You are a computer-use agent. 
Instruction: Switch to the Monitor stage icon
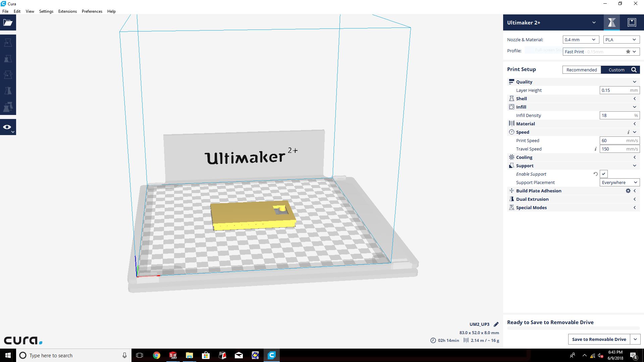pos(632,22)
